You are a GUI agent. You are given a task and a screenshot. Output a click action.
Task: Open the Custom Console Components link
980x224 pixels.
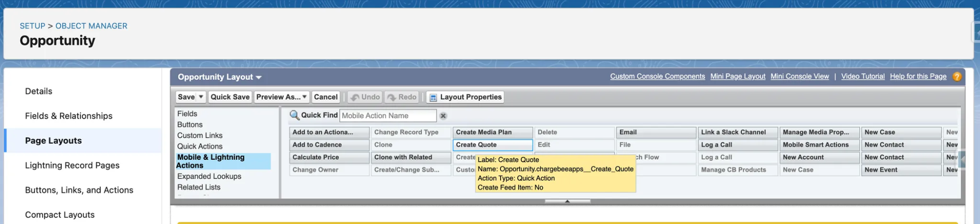657,76
